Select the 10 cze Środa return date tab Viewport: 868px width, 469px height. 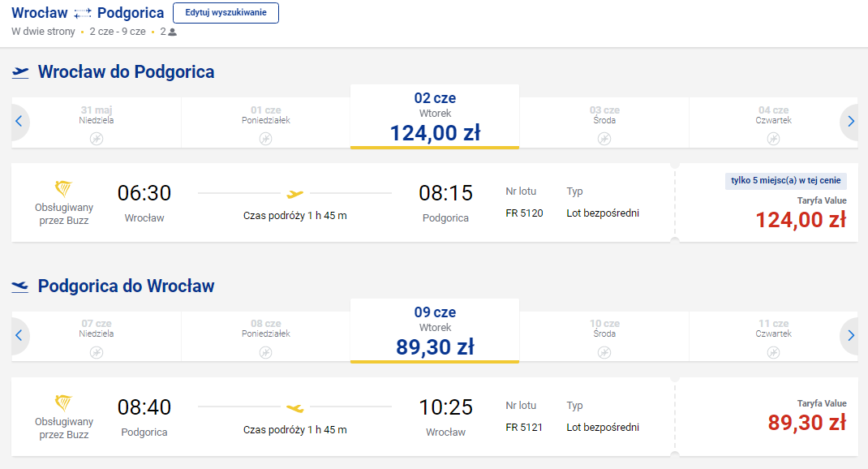point(604,337)
